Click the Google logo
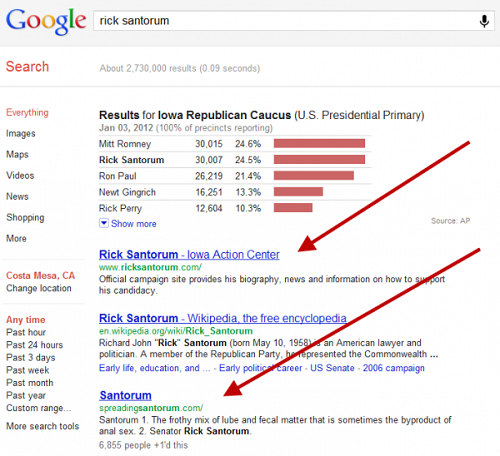Viewport: 500px width, 456px height. click(x=46, y=21)
